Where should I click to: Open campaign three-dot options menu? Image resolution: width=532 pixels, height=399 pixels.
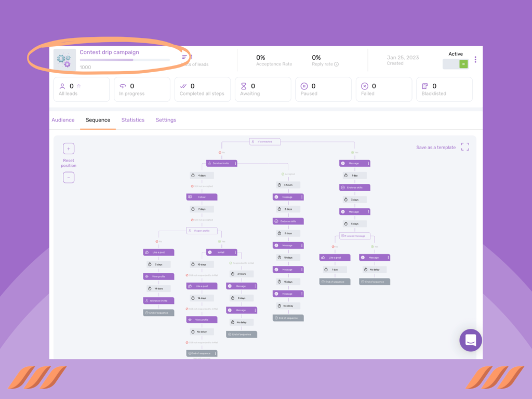coord(475,60)
